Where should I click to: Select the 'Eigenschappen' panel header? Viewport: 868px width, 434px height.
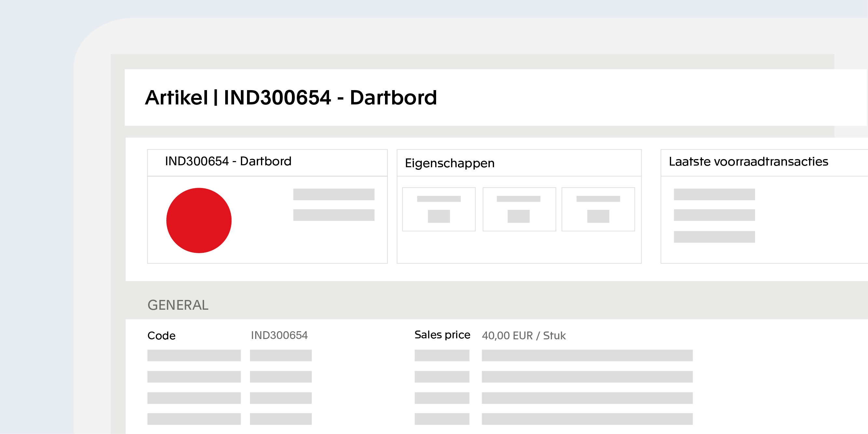click(x=449, y=163)
